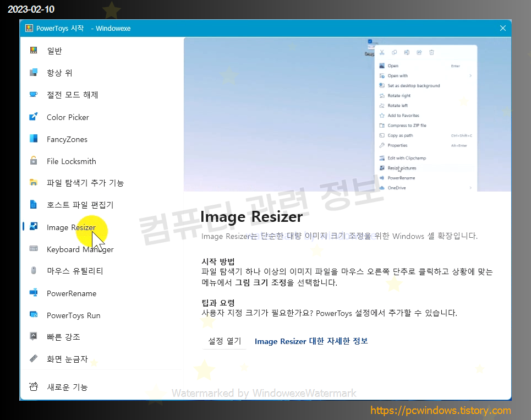Click the pcwindows.tistory.com URL text

pos(441,411)
